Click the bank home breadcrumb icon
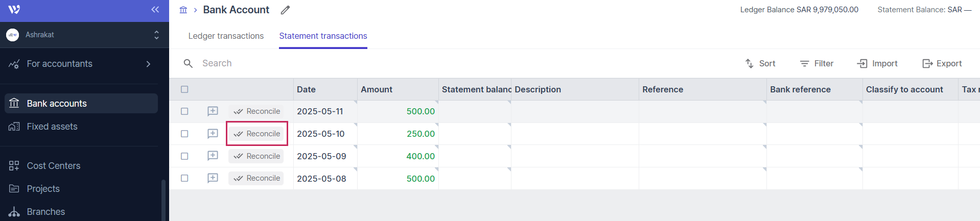 tap(183, 10)
